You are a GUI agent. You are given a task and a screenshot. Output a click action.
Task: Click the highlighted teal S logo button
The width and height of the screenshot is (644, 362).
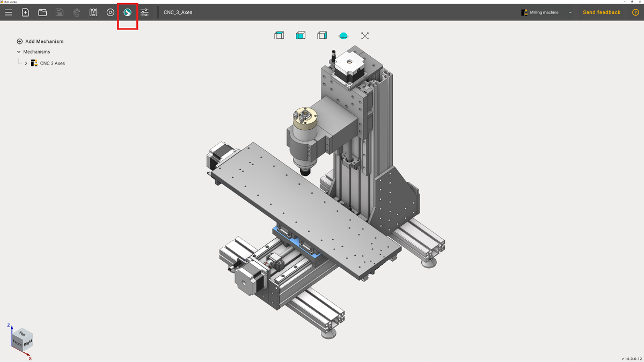(x=127, y=12)
